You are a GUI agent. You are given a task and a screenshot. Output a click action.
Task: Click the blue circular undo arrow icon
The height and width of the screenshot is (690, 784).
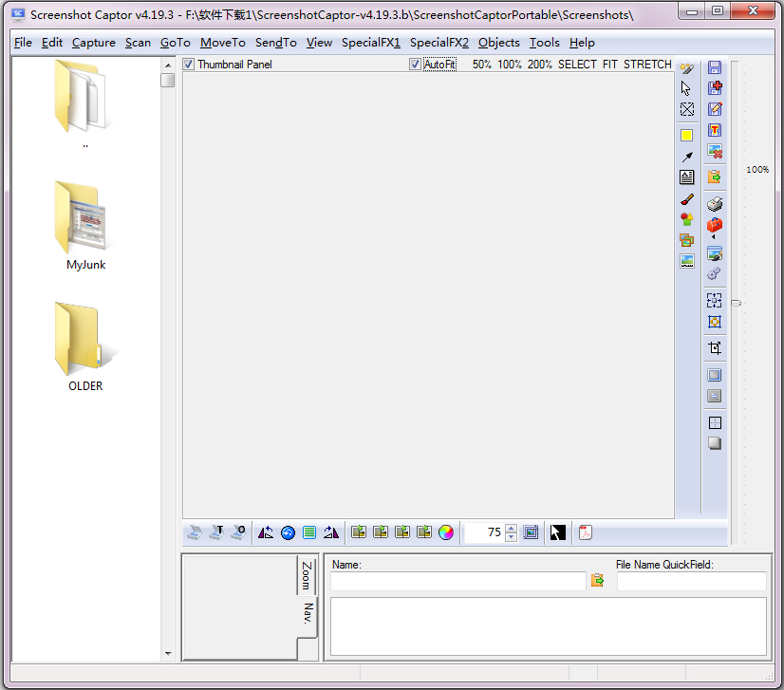(x=288, y=533)
